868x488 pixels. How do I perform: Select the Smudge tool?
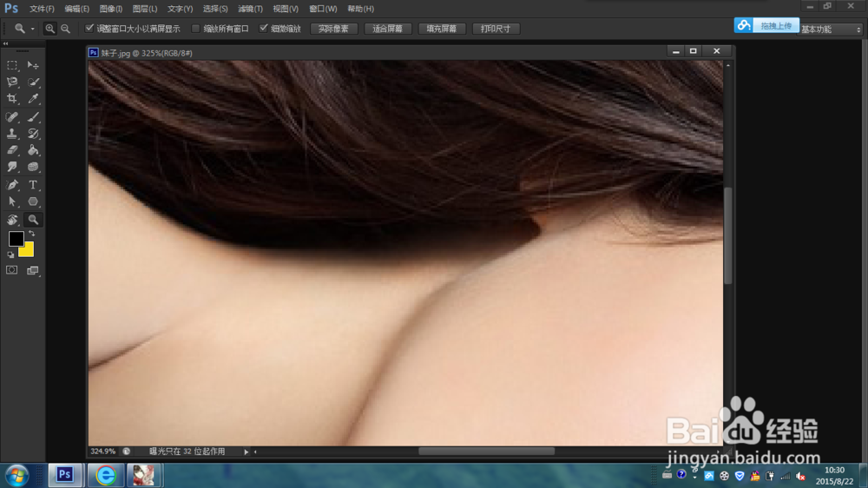[x=11, y=167]
